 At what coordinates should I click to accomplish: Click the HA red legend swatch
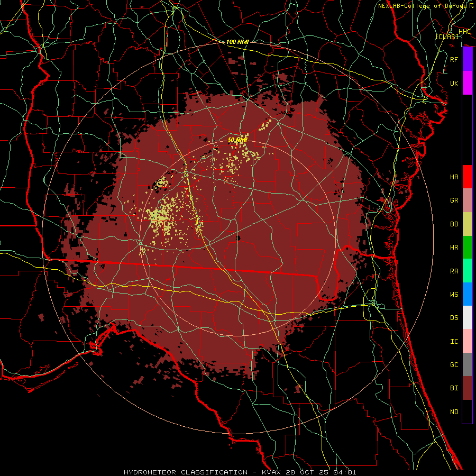point(467,177)
